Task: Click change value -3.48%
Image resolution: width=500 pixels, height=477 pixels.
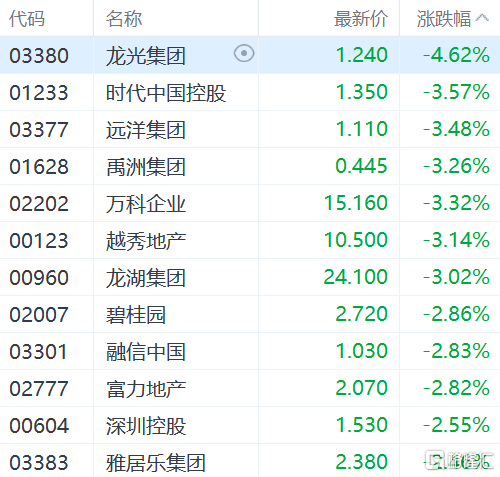Action: pyautogui.click(x=456, y=129)
